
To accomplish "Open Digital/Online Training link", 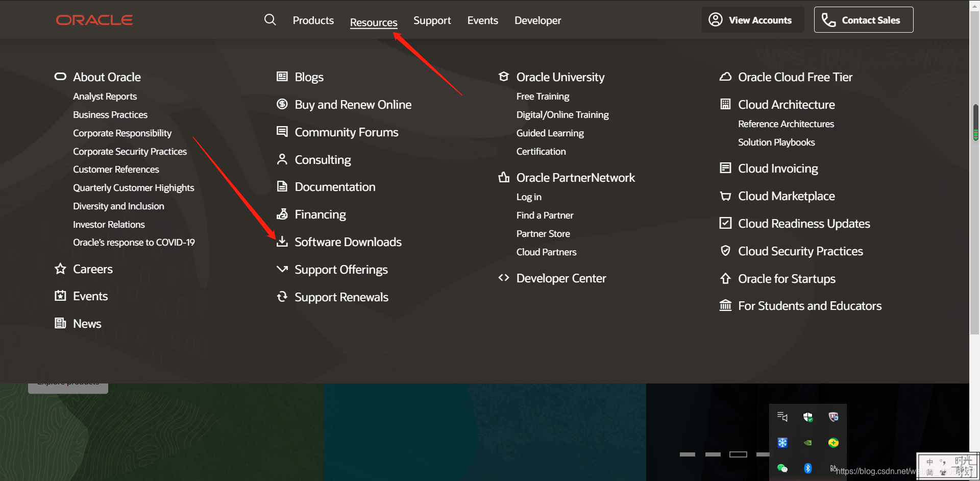I will pyautogui.click(x=562, y=115).
